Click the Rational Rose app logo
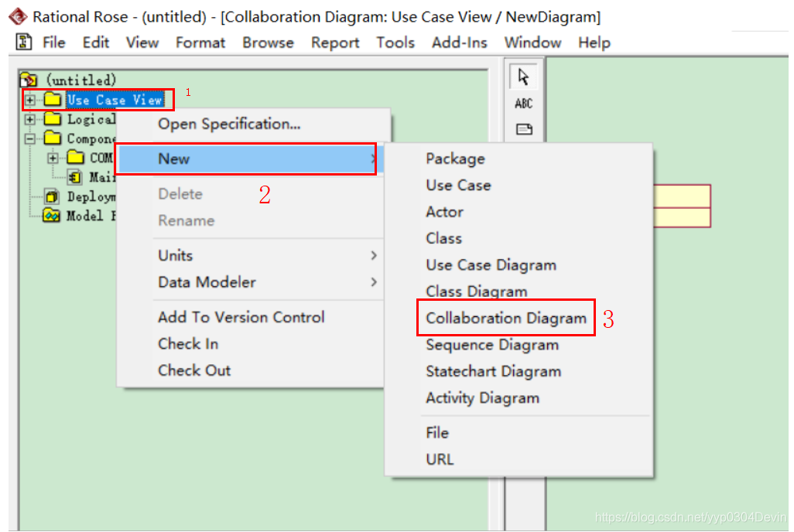This screenshot has height=532, width=794. [18, 16]
